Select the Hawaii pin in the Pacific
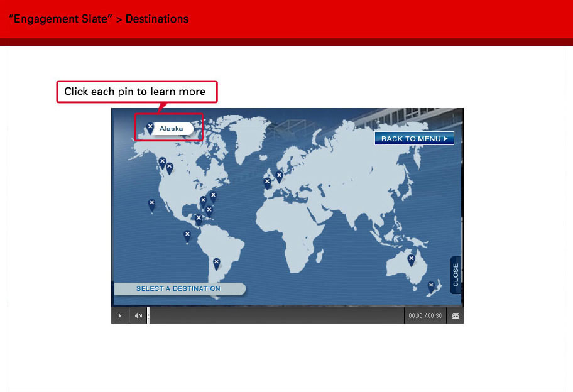 [x=151, y=205]
